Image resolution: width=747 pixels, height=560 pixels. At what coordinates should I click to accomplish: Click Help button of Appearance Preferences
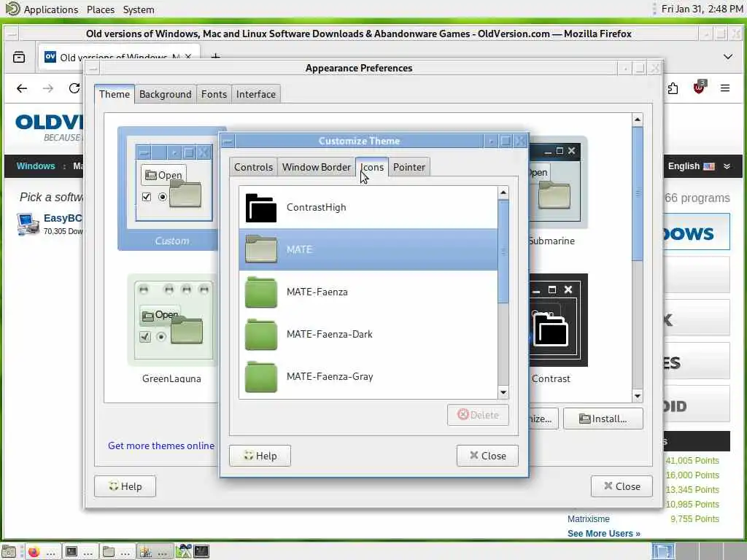point(125,486)
